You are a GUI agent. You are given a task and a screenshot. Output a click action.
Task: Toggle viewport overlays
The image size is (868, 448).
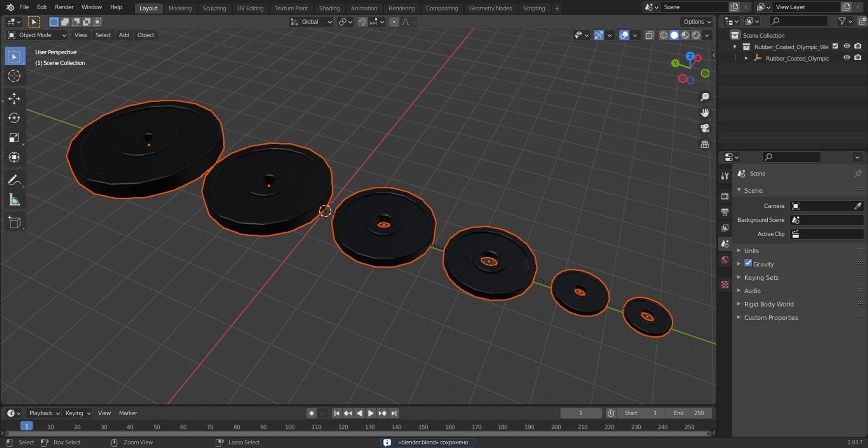(624, 35)
